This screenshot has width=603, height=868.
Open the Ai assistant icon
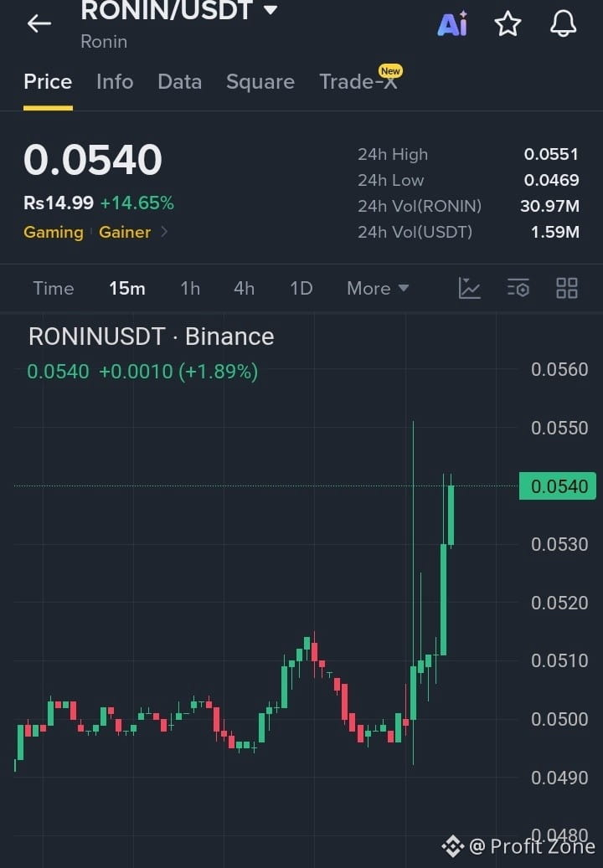click(x=452, y=23)
